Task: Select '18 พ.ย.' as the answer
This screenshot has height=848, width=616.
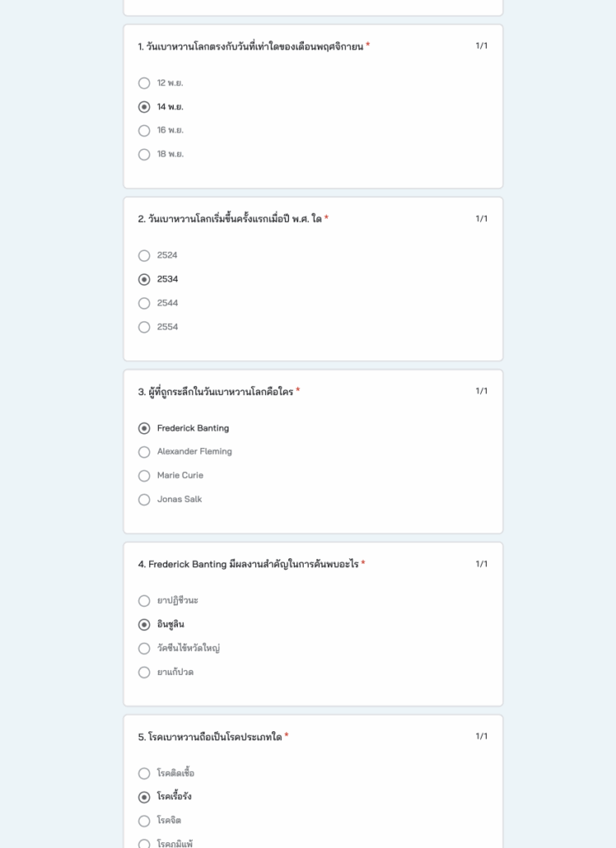Action: tap(144, 154)
